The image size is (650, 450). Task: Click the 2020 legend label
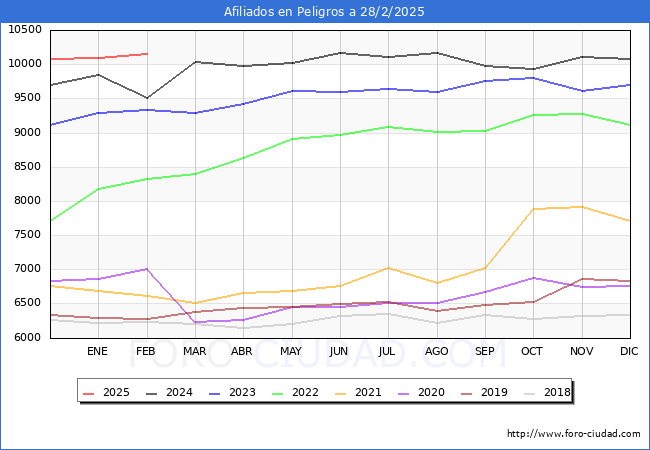tap(431, 392)
